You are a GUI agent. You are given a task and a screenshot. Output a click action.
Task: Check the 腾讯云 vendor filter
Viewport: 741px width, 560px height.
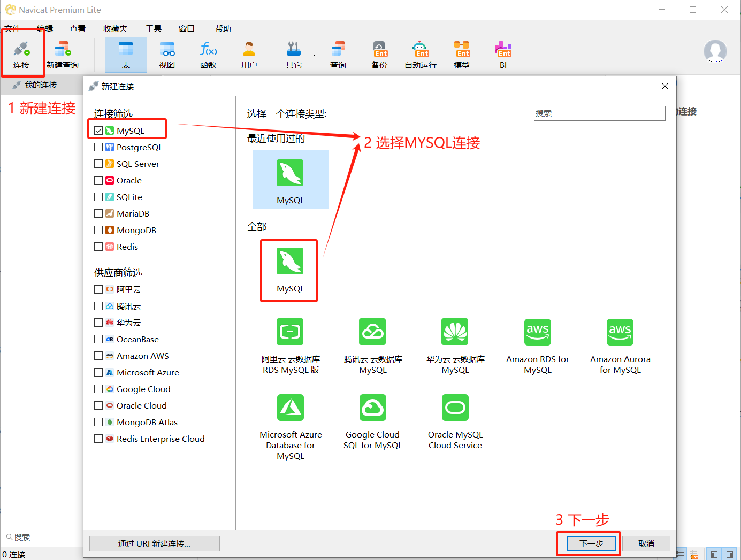[98, 306]
